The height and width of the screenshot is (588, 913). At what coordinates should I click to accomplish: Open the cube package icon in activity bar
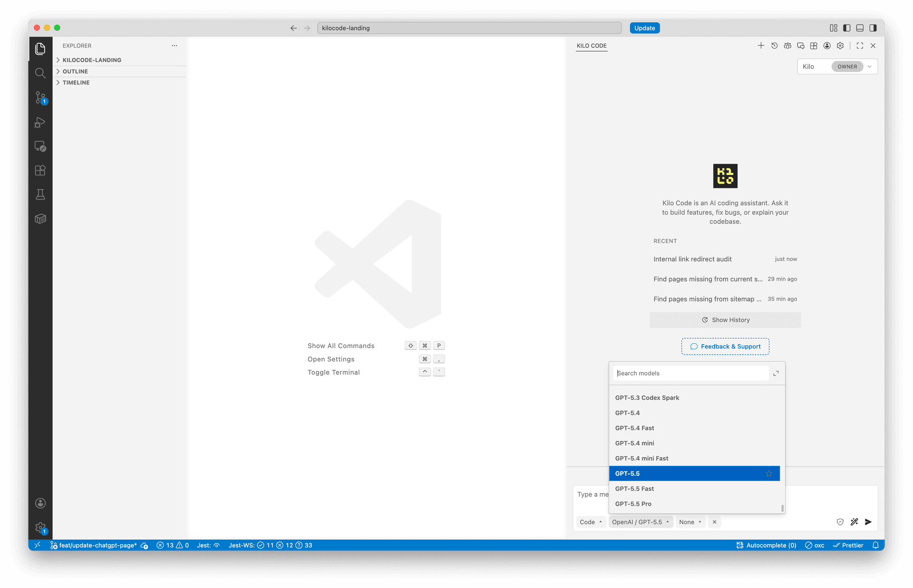tap(40, 219)
